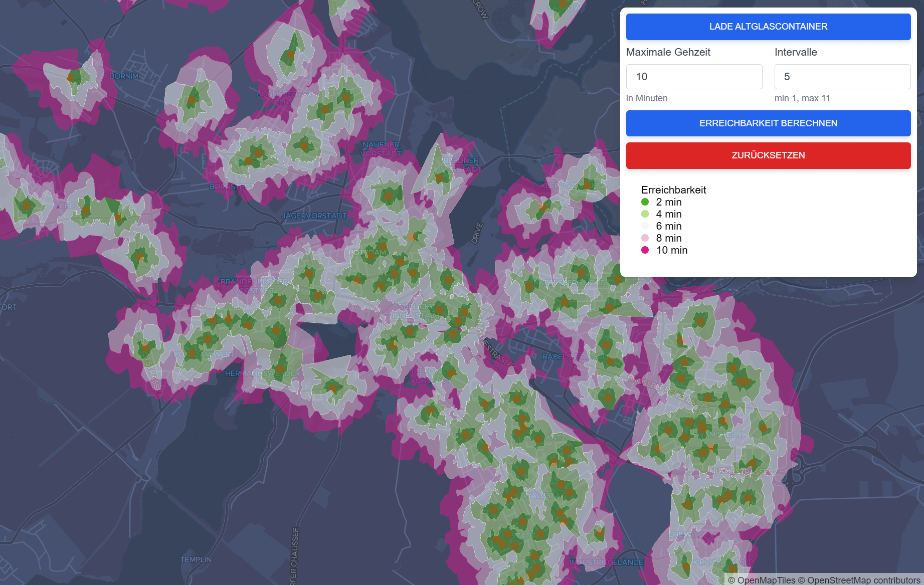Click the Babelsberg district label

point(567,357)
